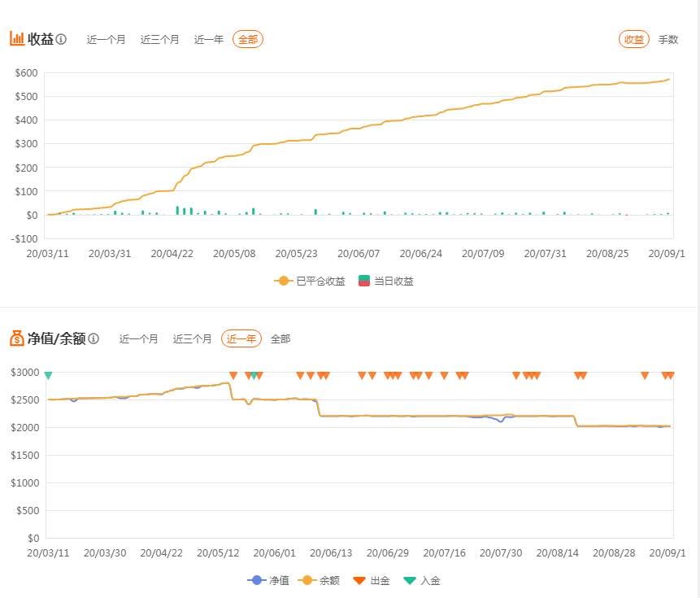Select 近三个月 in 净值/余额 chart
Viewport: 700px width, 598px height.
(x=193, y=338)
